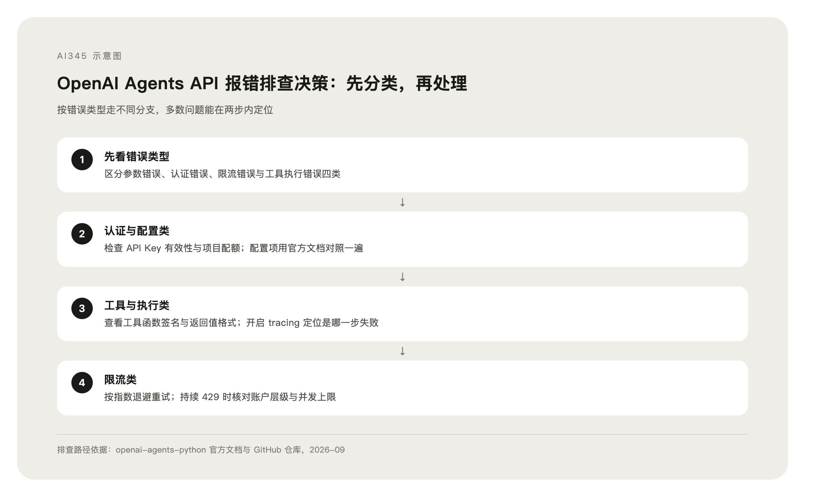Screen dimensions: 828x504
Task: Click the text "检查 API Key 有效性与项目配额"
Action: click(172, 248)
